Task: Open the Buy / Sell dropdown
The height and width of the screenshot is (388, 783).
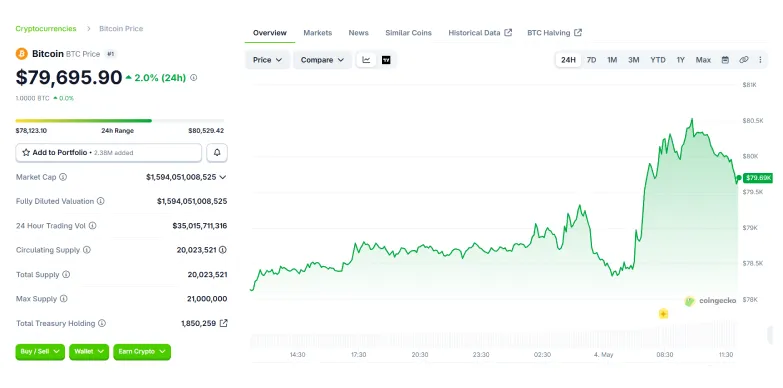Action: tap(40, 352)
